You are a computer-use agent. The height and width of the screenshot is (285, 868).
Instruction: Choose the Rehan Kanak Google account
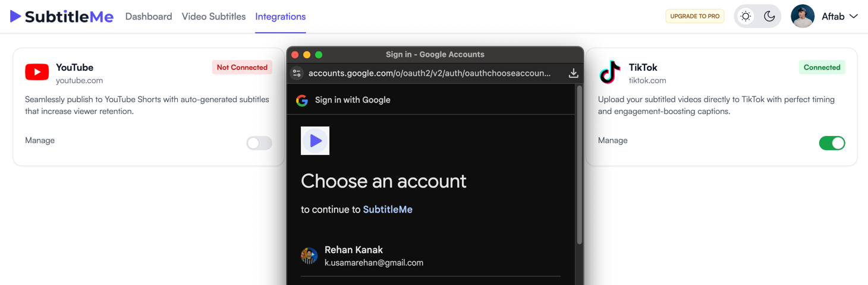click(373, 256)
